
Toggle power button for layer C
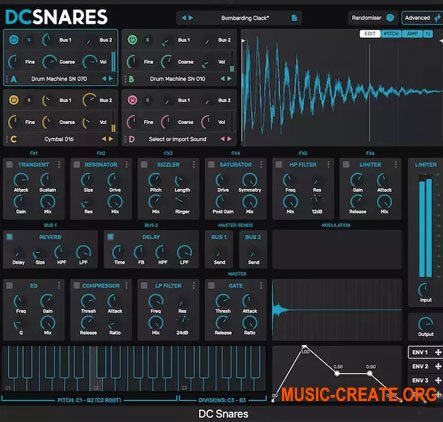coord(14,100)
